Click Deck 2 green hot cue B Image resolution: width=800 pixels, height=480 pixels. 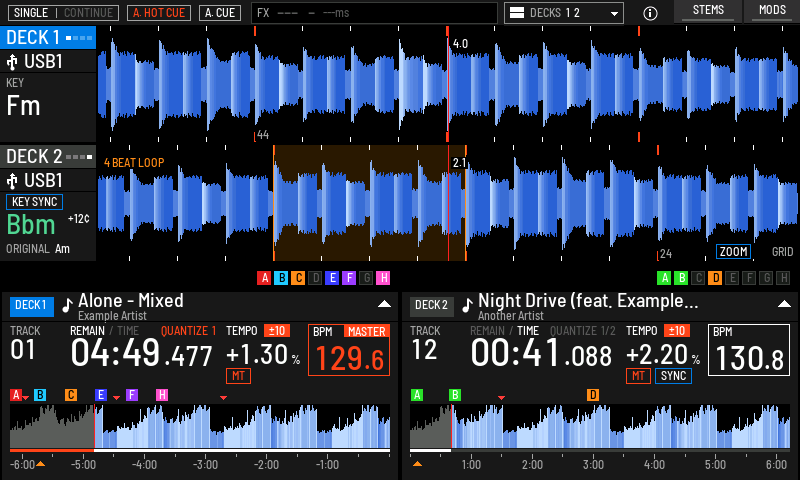(x=681, y=277)
